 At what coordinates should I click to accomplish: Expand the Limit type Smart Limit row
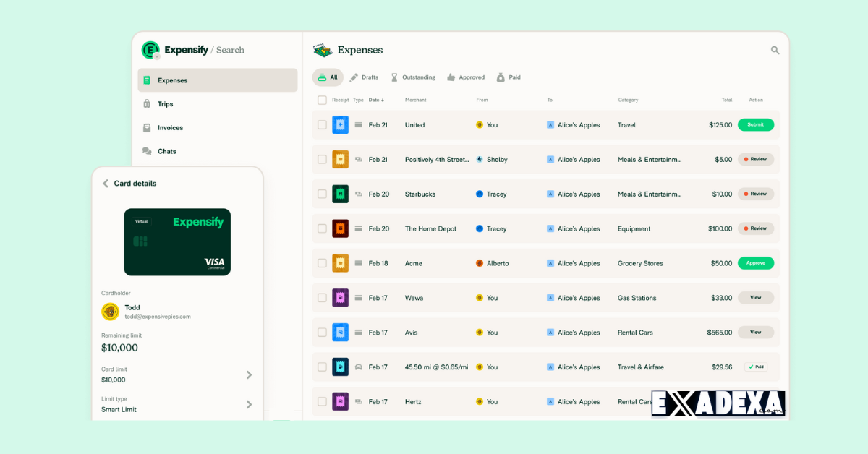click(249, 405)
